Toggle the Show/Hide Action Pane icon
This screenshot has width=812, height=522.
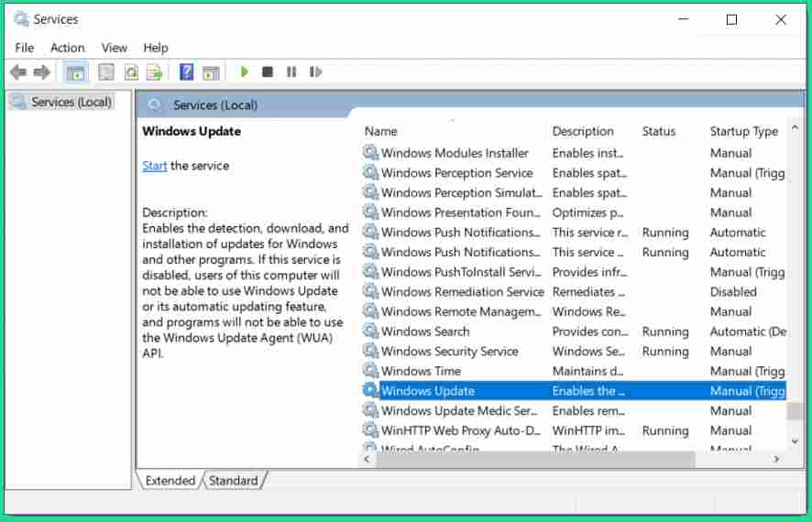[211, 73]
